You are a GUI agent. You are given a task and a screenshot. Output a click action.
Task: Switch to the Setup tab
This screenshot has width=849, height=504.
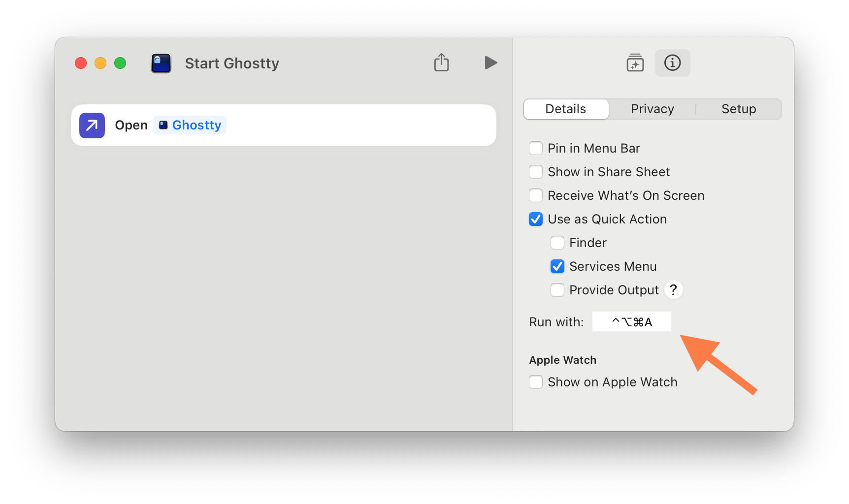pyautogui.click(x=738, y=109)
